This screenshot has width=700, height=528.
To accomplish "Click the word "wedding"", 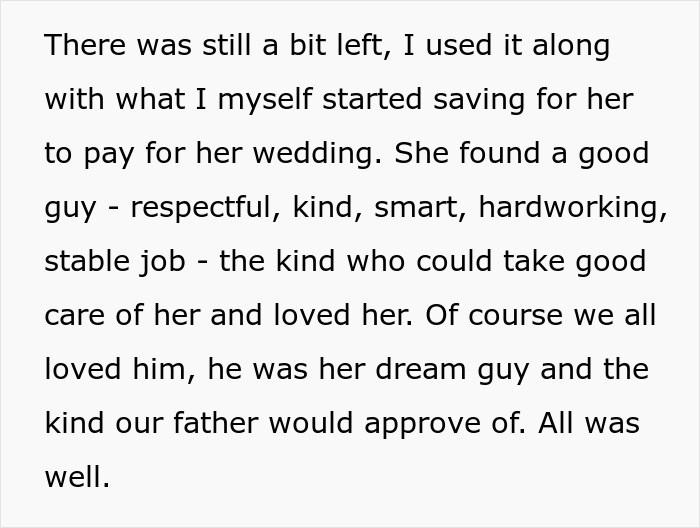I will (316, 154).
